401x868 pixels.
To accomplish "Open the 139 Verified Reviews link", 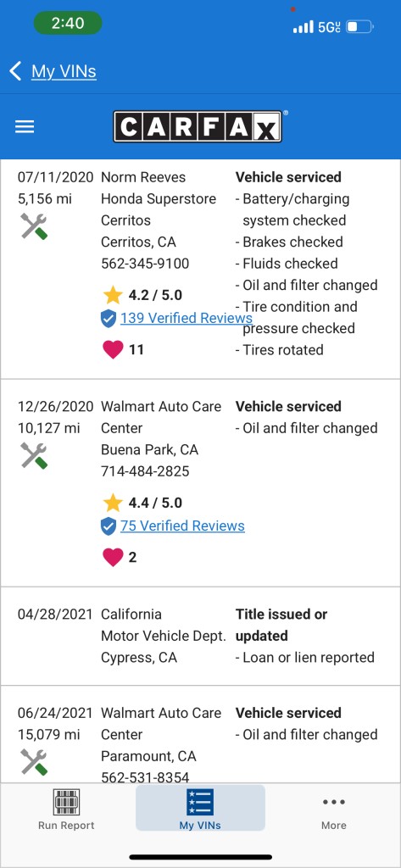I will tap(187, 318).
